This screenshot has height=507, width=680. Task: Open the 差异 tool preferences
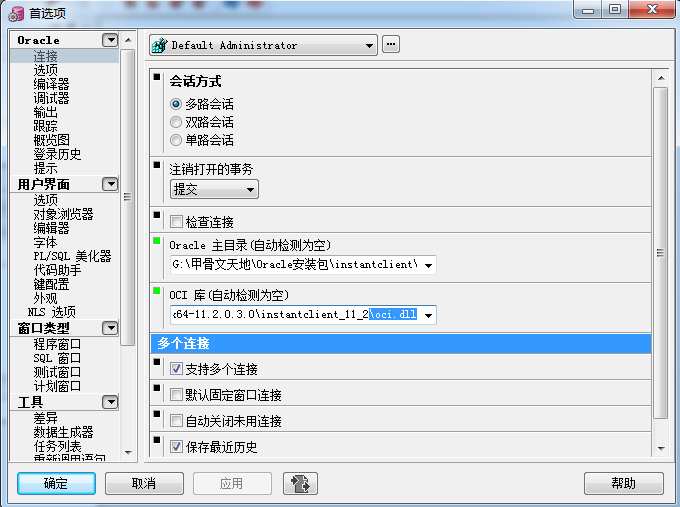[46, 418]
